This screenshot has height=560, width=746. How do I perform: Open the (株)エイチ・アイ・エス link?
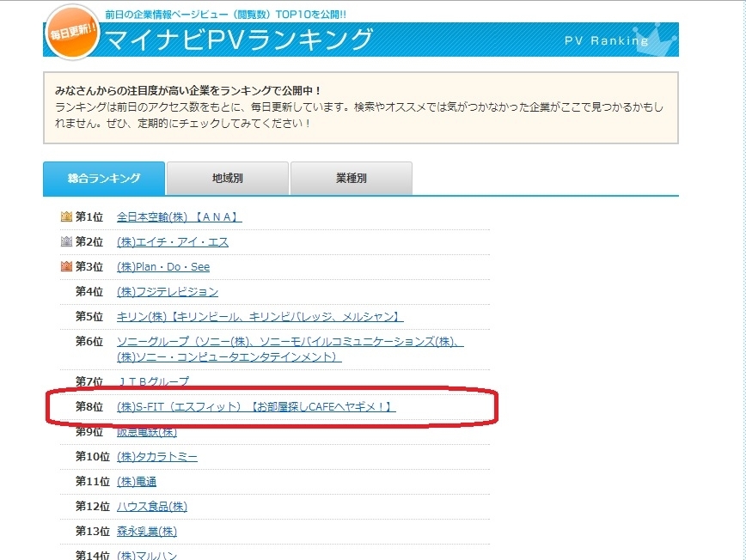(172, 242)
